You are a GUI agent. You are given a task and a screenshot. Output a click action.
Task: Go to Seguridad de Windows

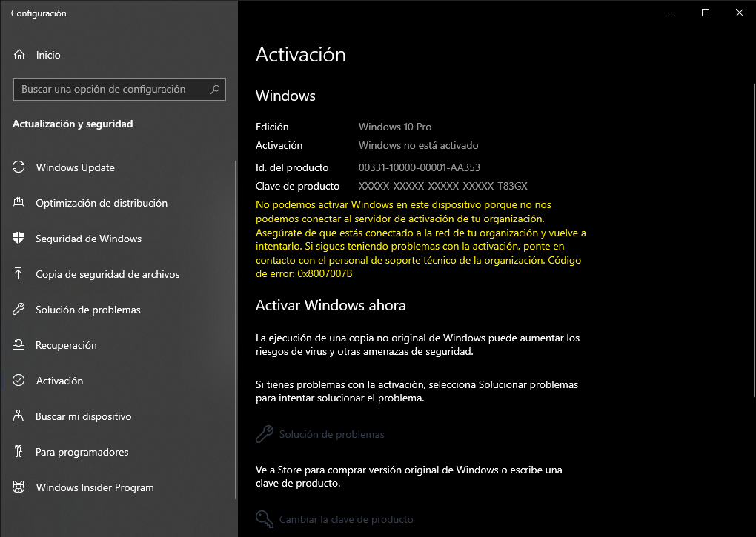coord(118,239)
